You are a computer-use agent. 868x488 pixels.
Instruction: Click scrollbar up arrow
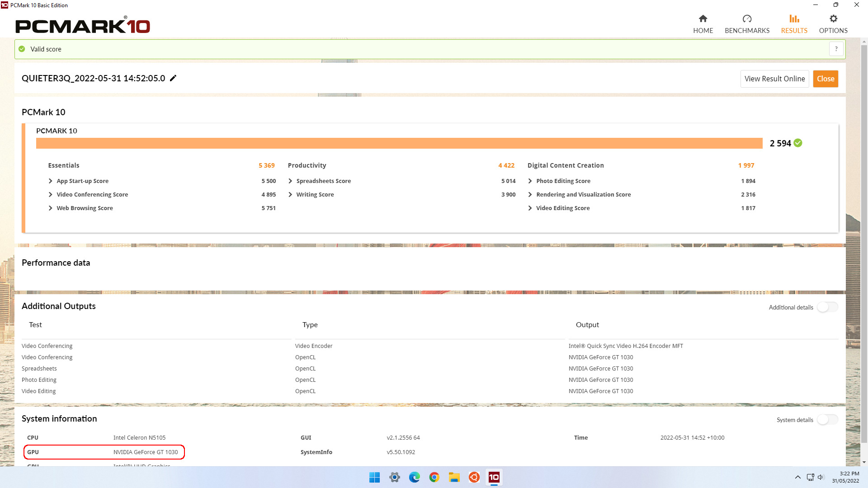point(864,42)
